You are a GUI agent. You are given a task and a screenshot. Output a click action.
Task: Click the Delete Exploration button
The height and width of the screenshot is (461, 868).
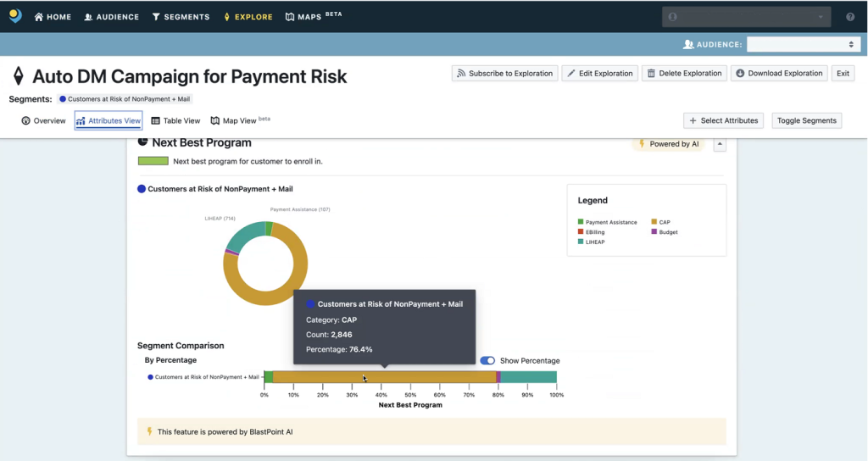683,74
